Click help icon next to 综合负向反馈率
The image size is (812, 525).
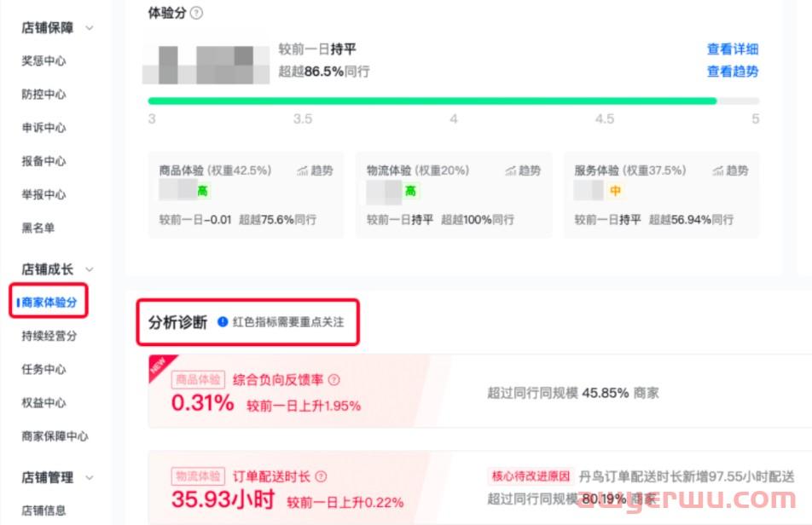(x=333, y=380)
